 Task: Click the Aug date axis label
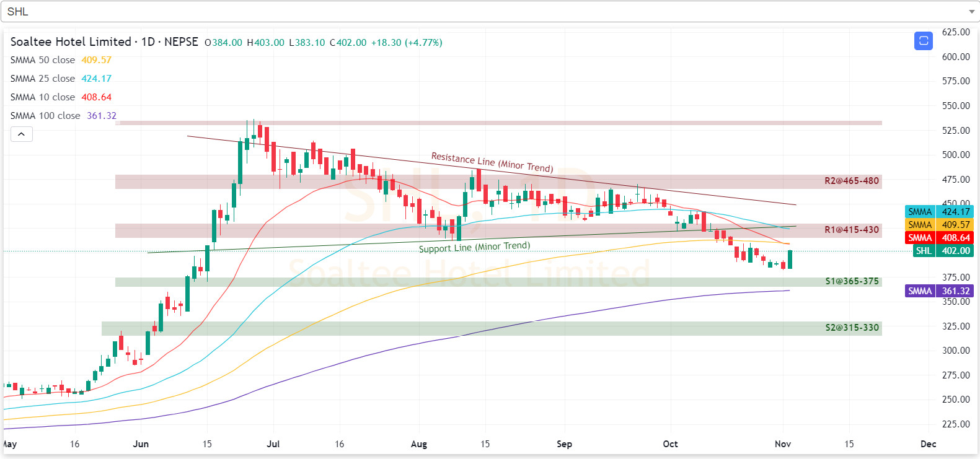click(x=419, y=444)
